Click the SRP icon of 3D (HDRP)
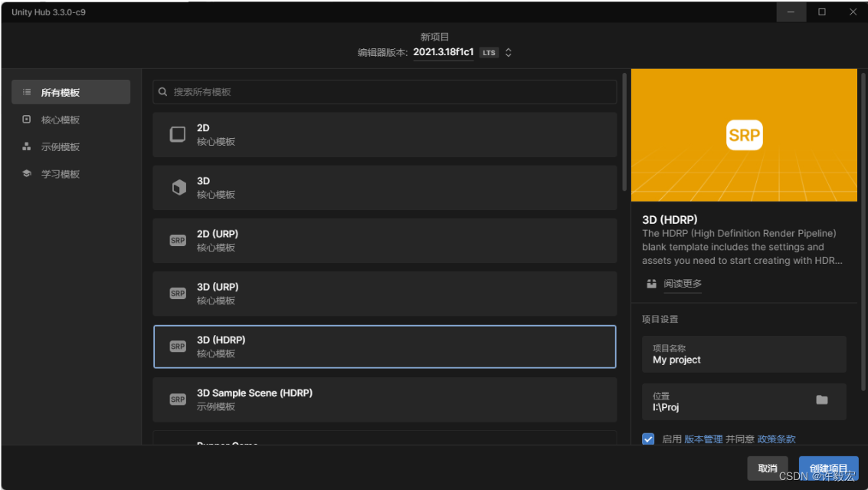This screenshot has width=868, height=490. coord(178,347)
